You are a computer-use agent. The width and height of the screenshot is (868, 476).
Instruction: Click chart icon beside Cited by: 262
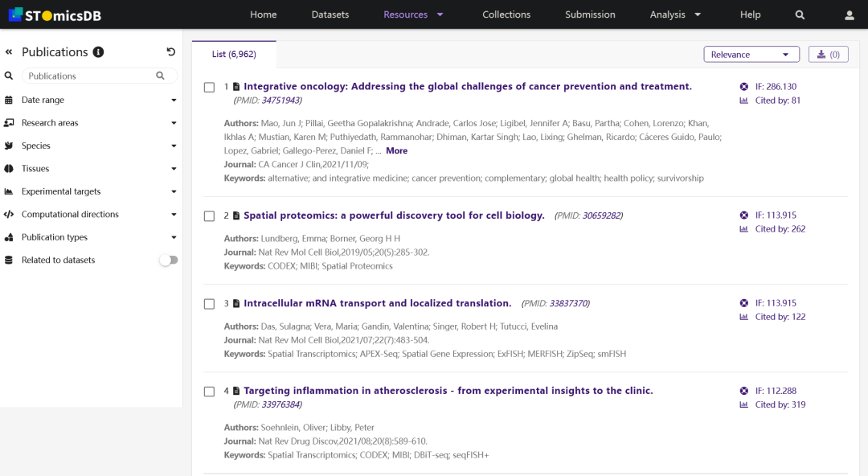744,229
